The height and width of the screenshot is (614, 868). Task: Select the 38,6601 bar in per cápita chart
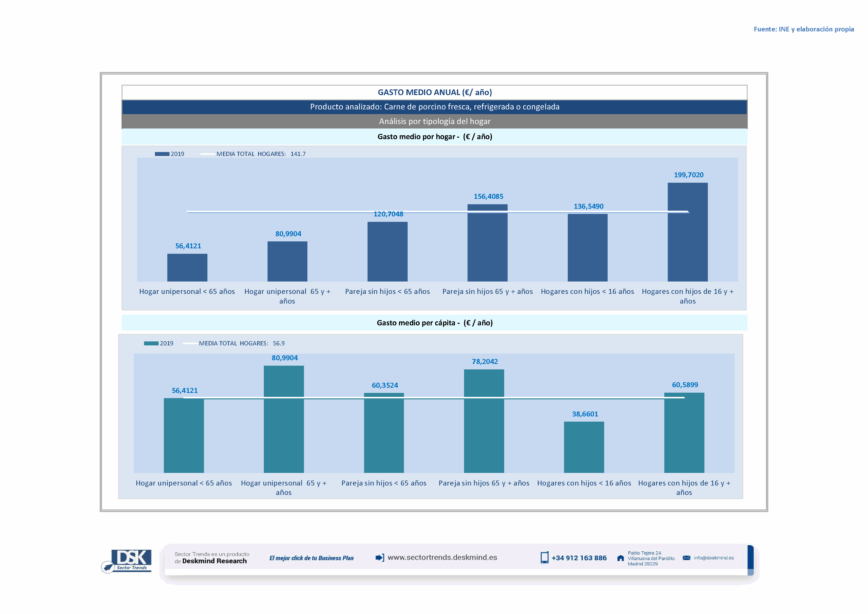584,447
